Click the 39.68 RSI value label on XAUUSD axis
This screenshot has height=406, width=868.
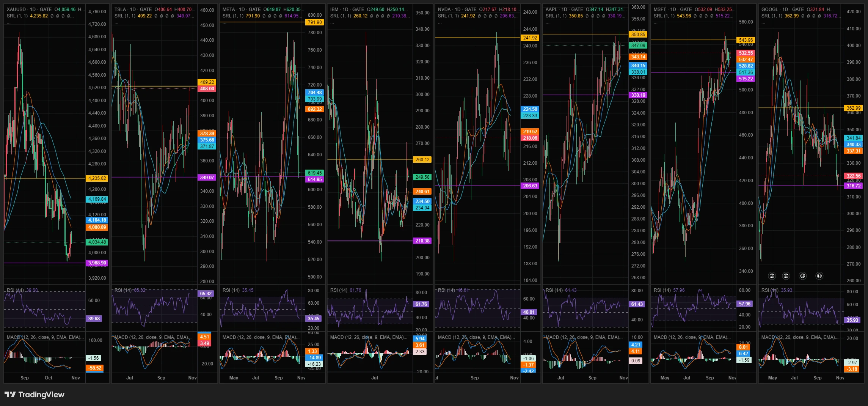[94, 319]
